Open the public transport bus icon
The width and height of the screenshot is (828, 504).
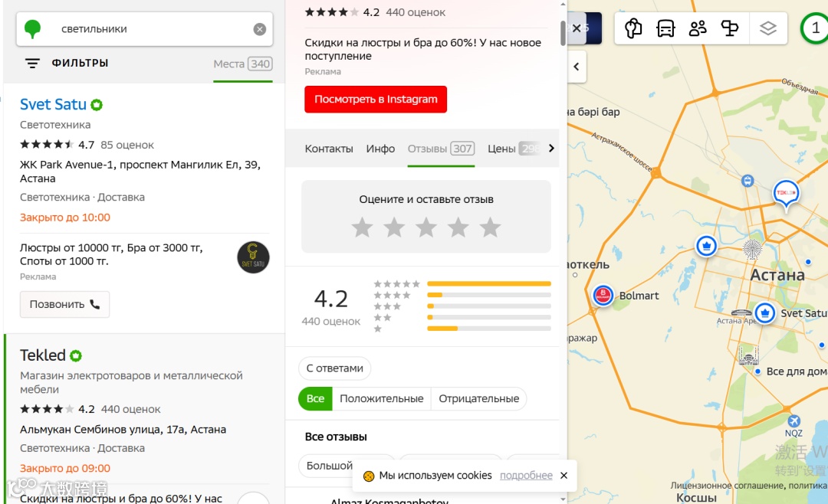pos(665,28)
